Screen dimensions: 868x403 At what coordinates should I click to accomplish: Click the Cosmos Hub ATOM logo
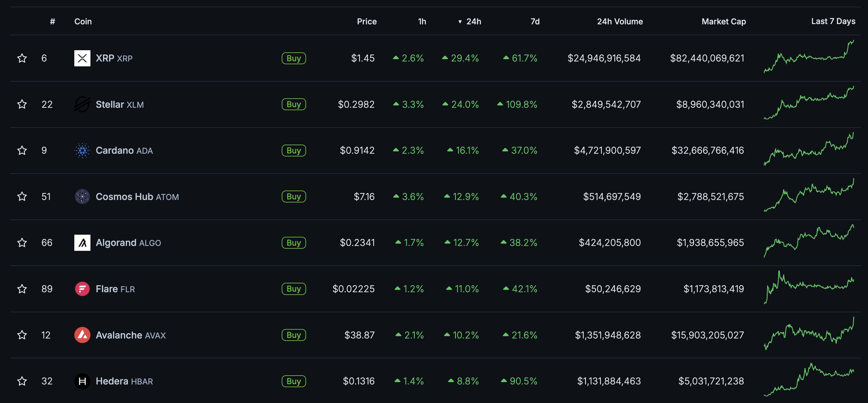point(82,197)
